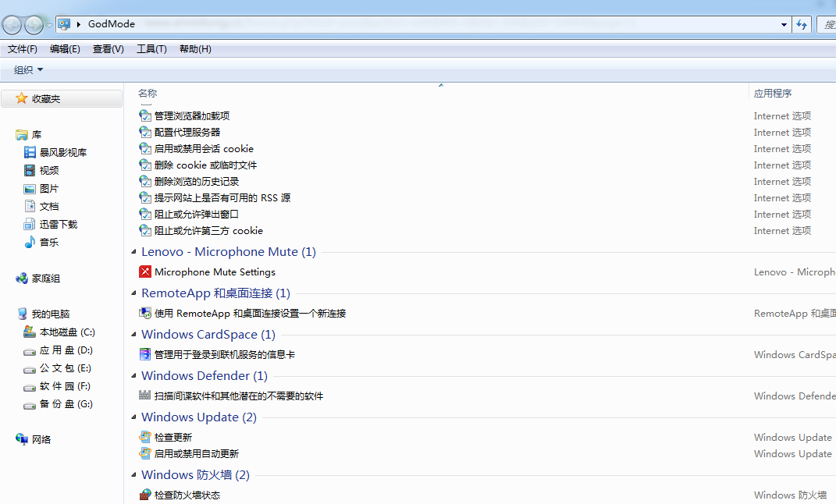
Task: Open the 应用盘 (D:) drive
Action: pos(58,350)
